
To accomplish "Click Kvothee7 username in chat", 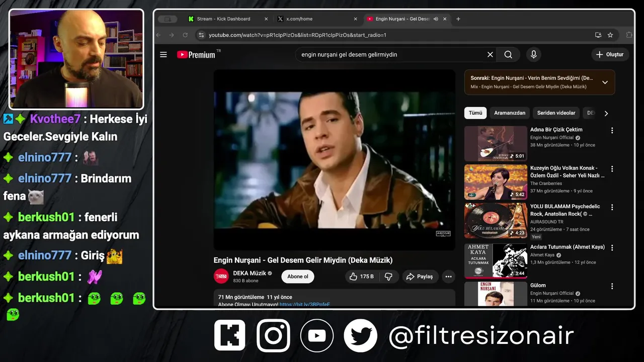I will (55, 119).
